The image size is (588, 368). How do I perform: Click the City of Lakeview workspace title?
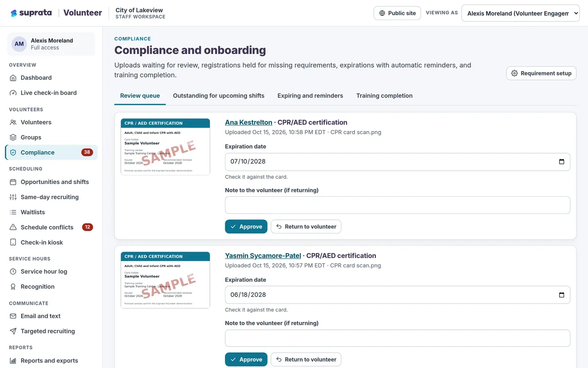(x=139, y=10)
